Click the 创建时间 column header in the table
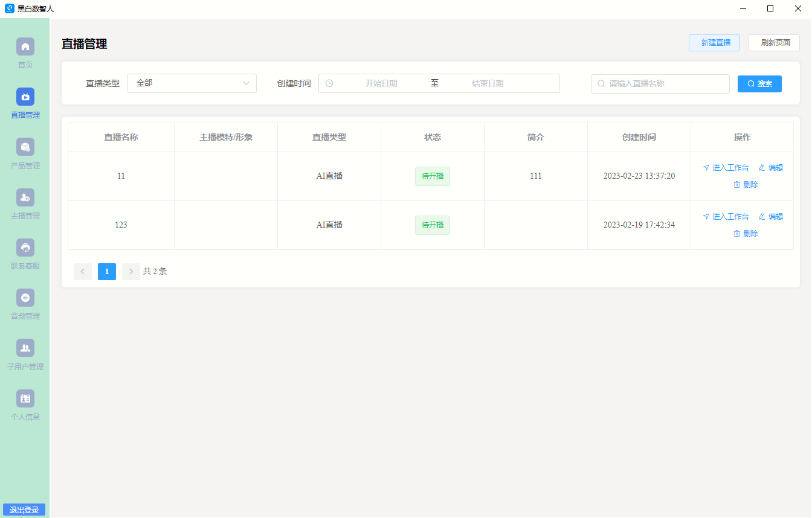This screenshot has width=812, height=518. 639,137
